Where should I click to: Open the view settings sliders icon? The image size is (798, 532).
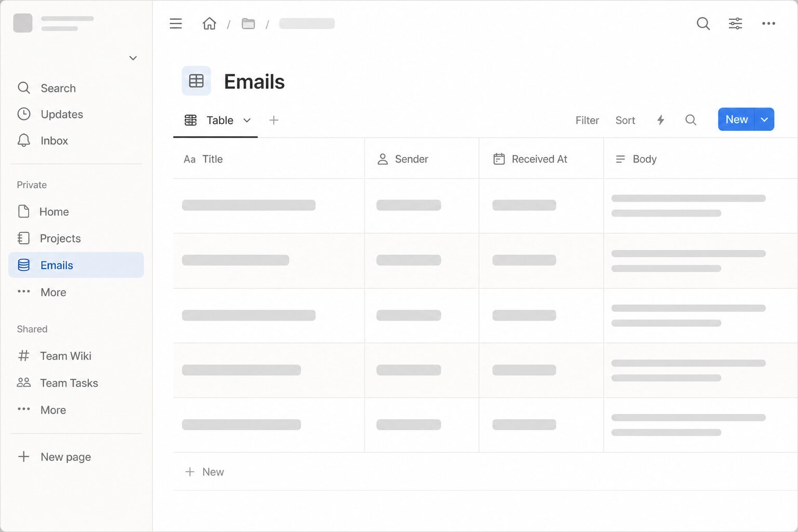[735, 23]
